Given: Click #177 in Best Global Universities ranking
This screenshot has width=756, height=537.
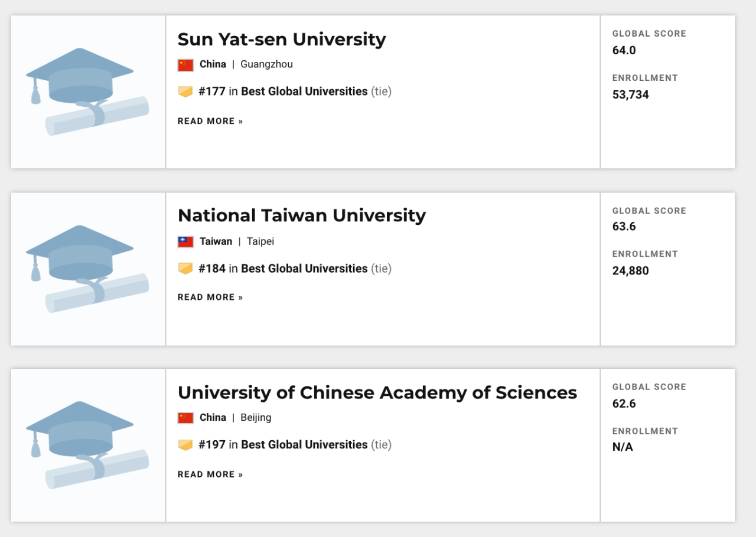Looking at the screenshot, I should click(283, 91).
